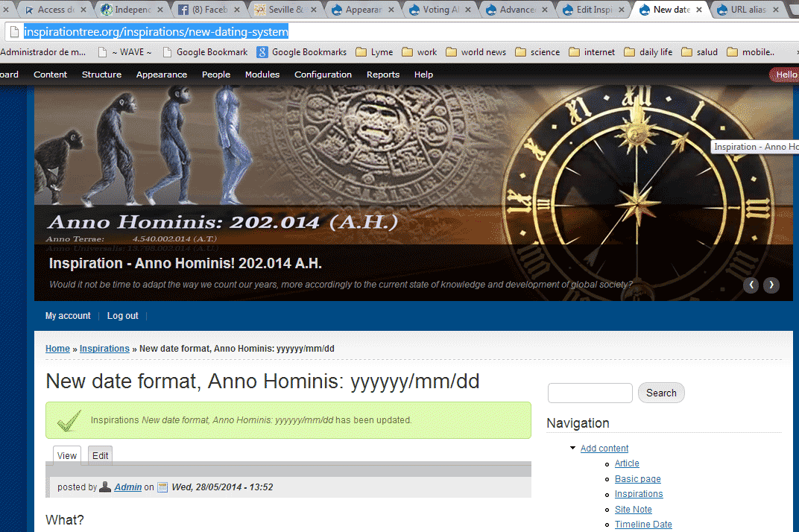Open the Google Bookmarks blue icon bookmark
Viewport: 799px width, 532px height.
point(302,52)
